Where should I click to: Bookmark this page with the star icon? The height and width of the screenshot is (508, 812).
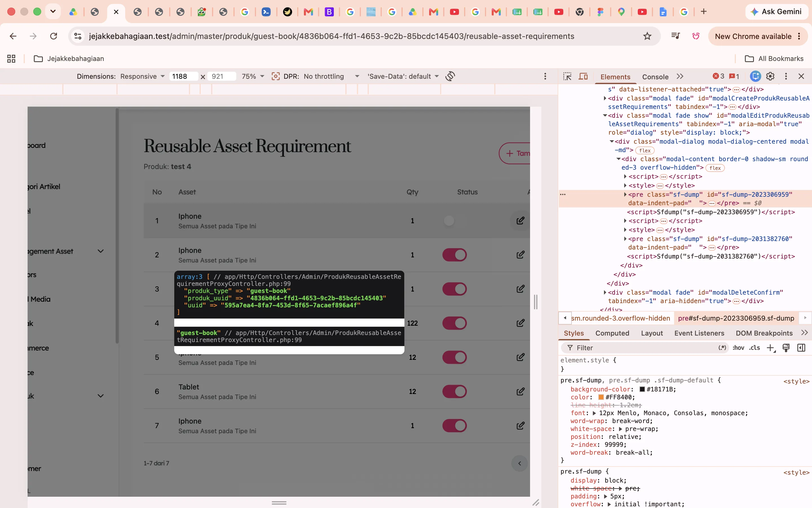pyautogui.click(x=647, y=36)
